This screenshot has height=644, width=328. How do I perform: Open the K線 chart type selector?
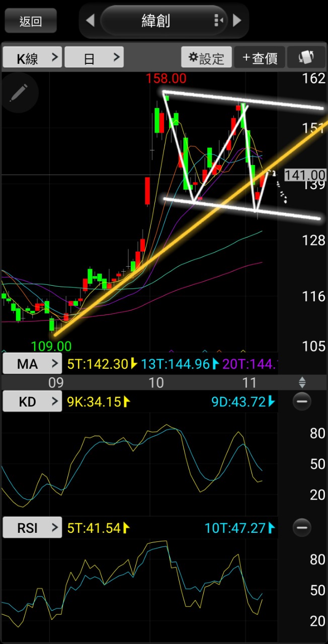coord(32,57)
